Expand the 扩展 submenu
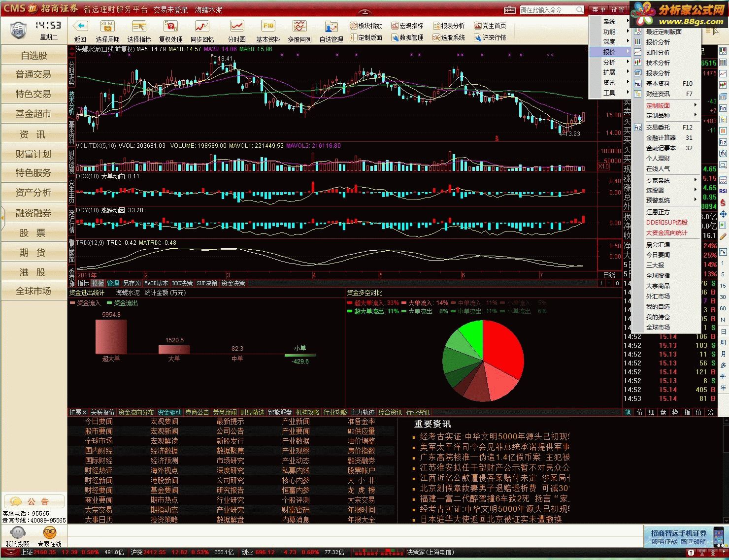The image size is (729, 560). tap(610, 72)
